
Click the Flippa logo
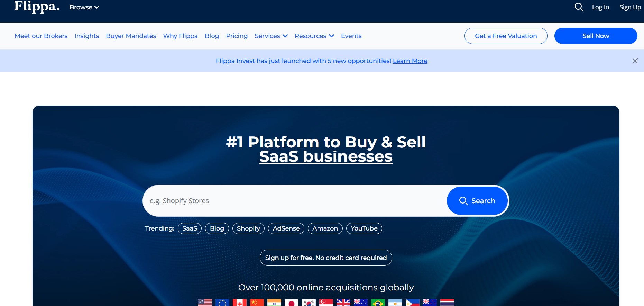tap(37, 7)
